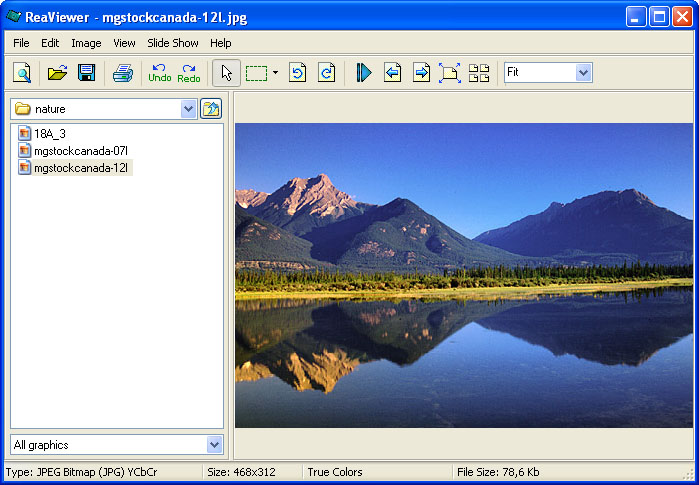Save the image using the floppy icon
Screen dimensions: 699x485
click(x=86, y=73)
